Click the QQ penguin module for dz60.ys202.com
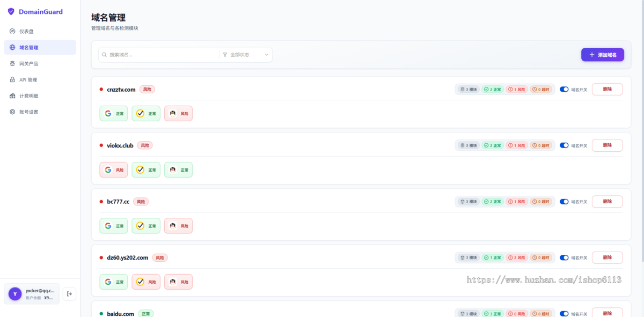 (178, 282)
